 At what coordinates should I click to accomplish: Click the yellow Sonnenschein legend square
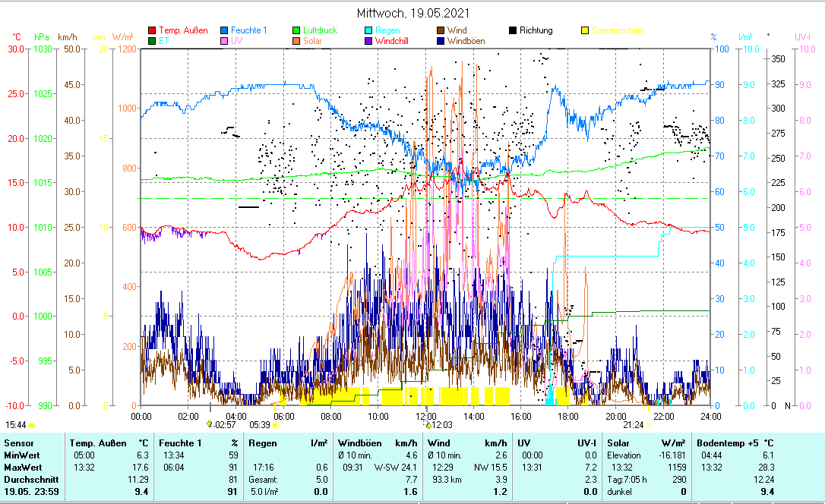585,31
